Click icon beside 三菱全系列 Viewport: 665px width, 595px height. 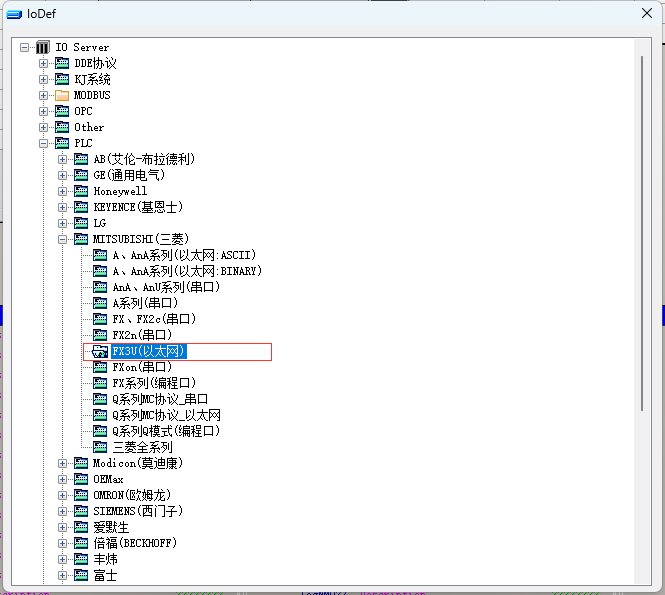pyautogui.click(x=100, y=447)
